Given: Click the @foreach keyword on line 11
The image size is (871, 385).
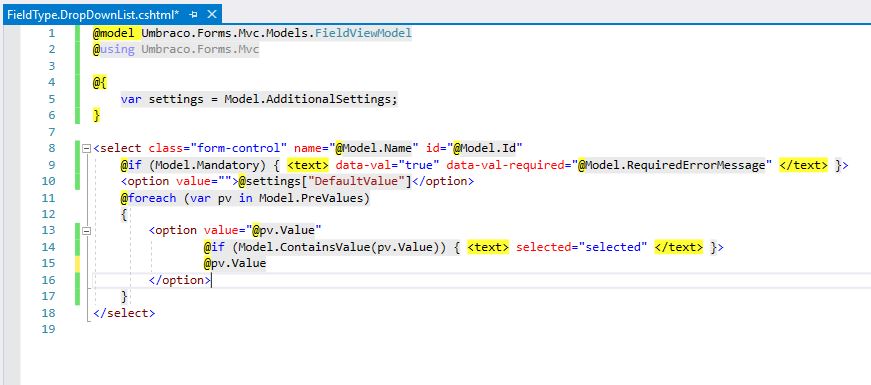Looking at the screenshot, I should (x=148, y=198).
